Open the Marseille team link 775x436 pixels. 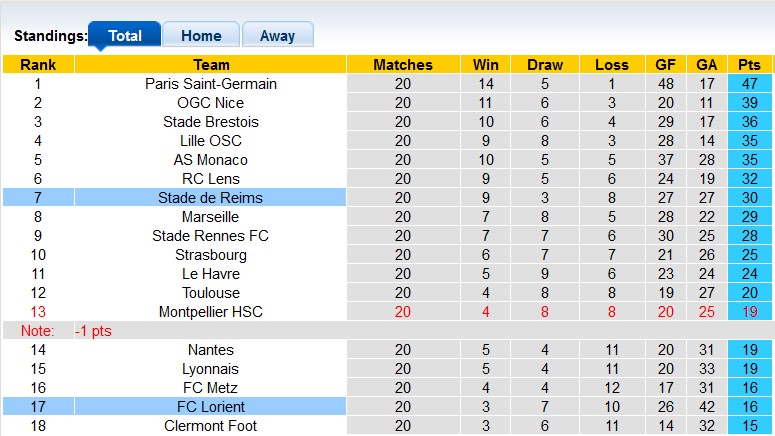[x=211, y=217]
